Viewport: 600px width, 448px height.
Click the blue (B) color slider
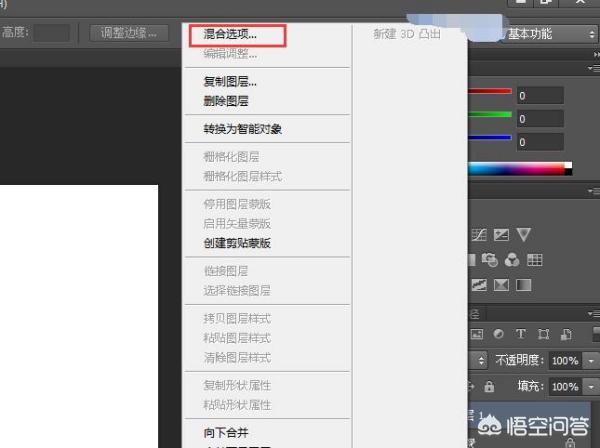pyautogui.click(x=490, y=138)
